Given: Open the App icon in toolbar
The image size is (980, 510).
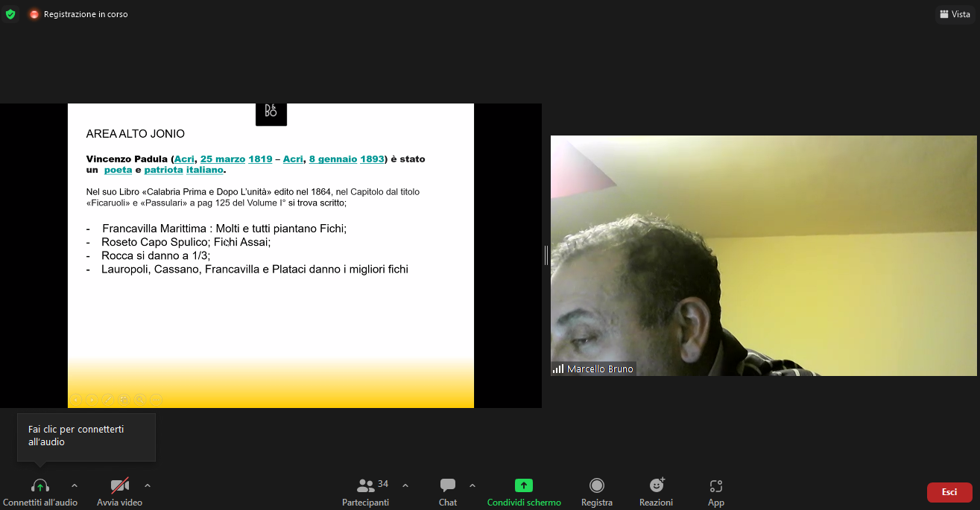Looking at the screenshot, I should (x=716, y=486).
